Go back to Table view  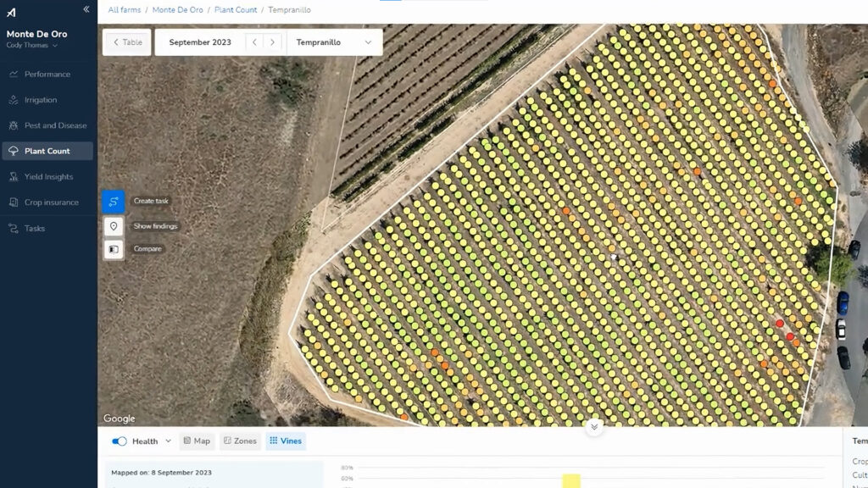(127, 42)
